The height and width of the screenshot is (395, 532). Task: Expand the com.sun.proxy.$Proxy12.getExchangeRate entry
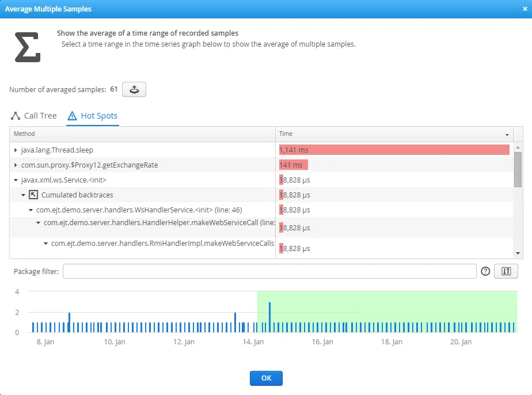tap(16, 165)
